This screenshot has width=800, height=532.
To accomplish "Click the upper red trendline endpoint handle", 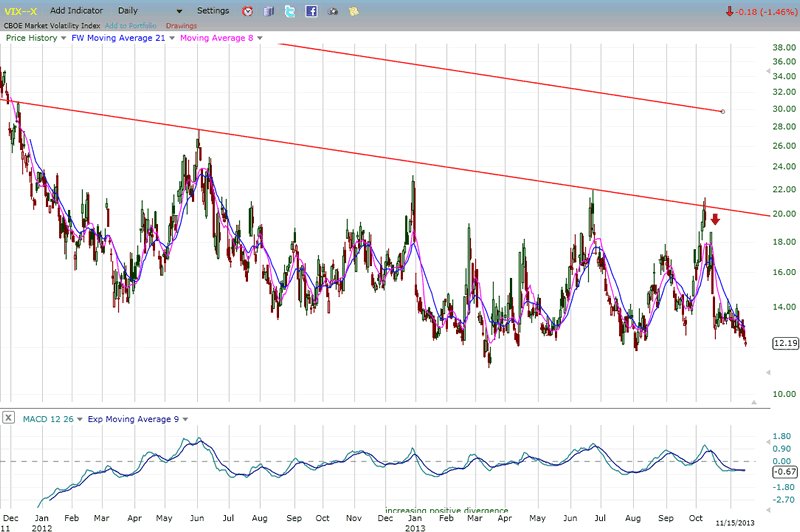I will click(x=723, y=111).
